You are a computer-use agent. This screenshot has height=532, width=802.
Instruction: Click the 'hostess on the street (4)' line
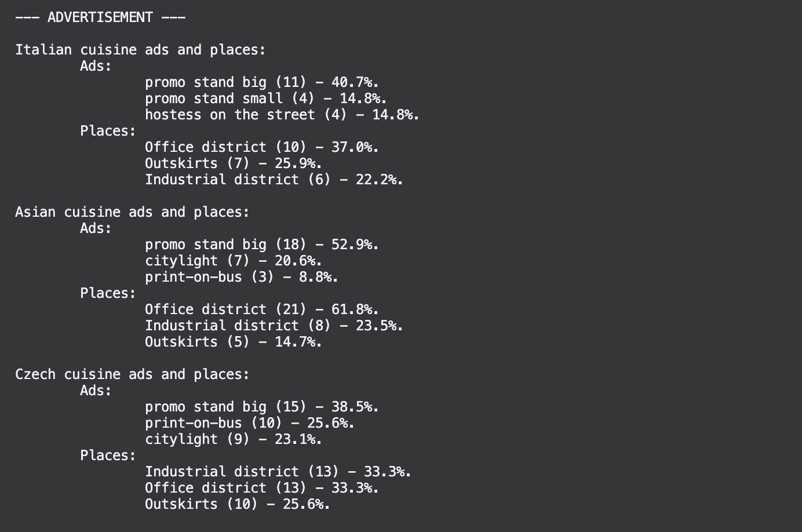tap(282, 115)
